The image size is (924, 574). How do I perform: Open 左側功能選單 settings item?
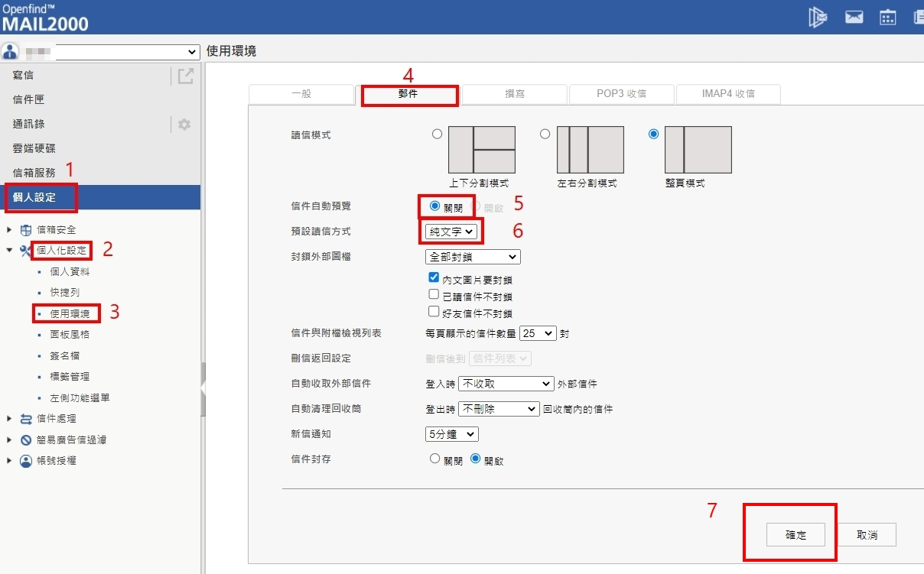80,398
